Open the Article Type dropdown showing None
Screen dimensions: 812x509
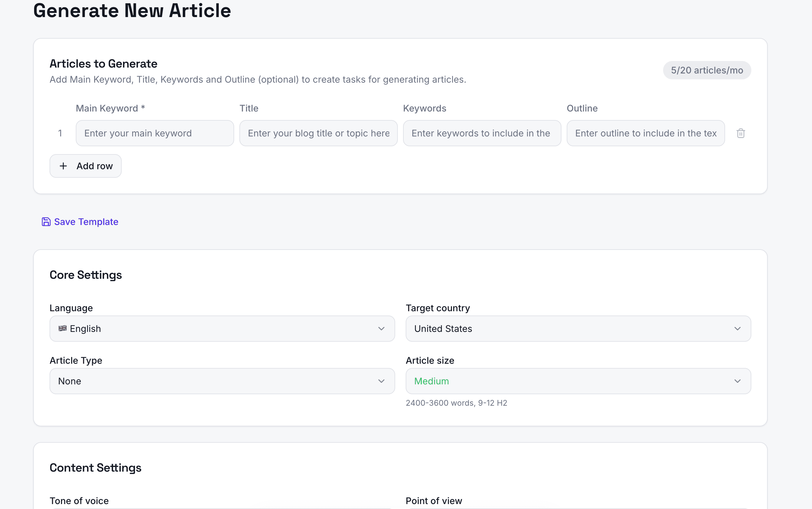(x=222, y=381)
